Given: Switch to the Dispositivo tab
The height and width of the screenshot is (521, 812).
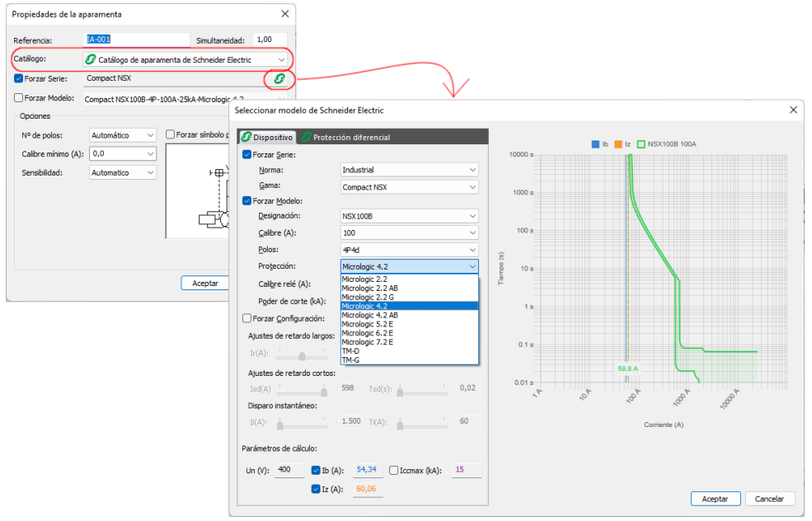Looking at the screenshot, I should tap(267, 137).
